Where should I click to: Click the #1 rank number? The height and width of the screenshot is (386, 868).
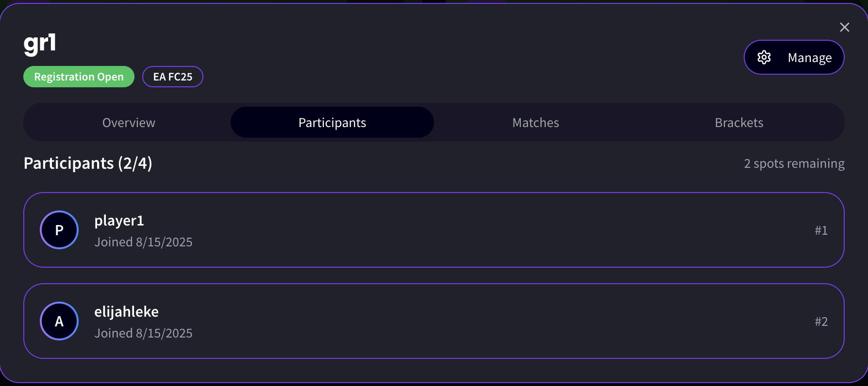click(821, 230)
